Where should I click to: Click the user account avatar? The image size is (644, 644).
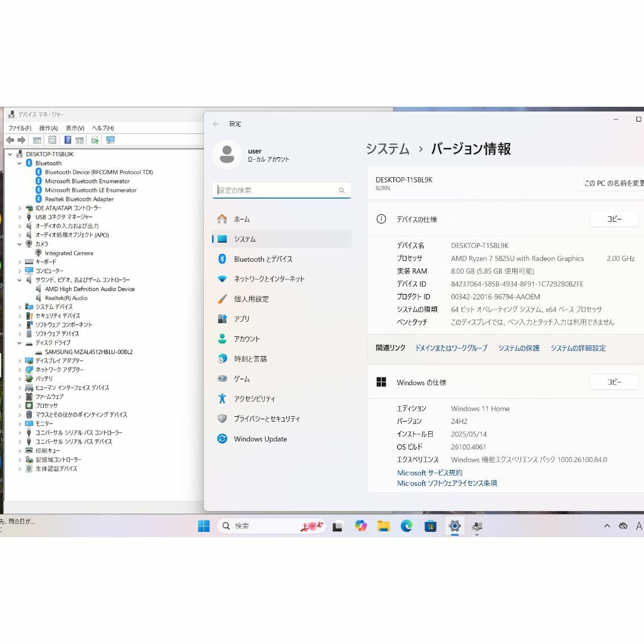(x=227, y=154)
